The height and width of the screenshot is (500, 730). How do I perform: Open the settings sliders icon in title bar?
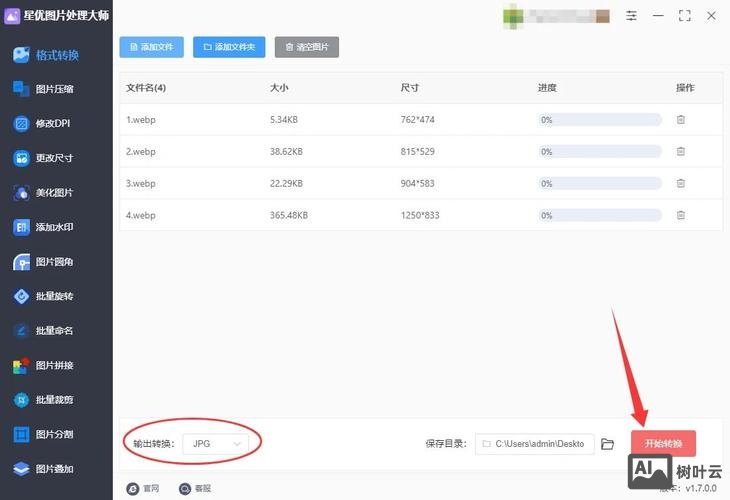tap(631, 16)
